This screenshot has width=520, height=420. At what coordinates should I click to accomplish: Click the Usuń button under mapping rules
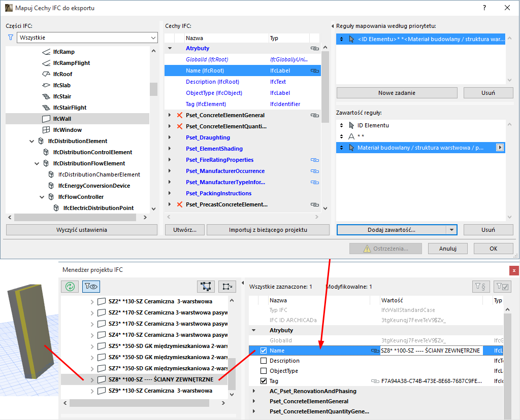pyautogui.click(x=488, y=93)
